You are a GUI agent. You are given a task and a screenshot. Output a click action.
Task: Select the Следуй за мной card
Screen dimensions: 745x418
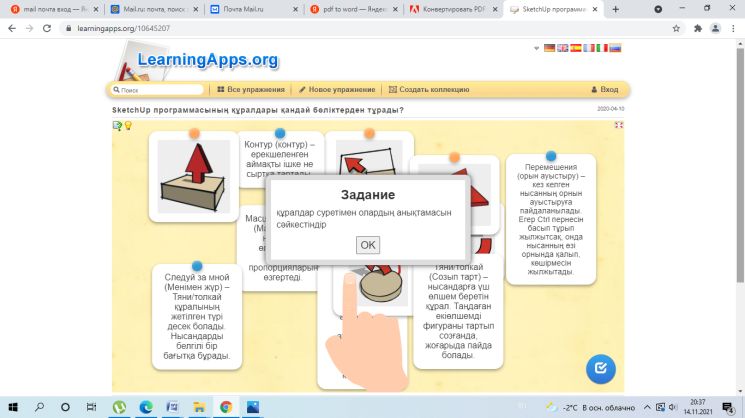coord(197,316)
